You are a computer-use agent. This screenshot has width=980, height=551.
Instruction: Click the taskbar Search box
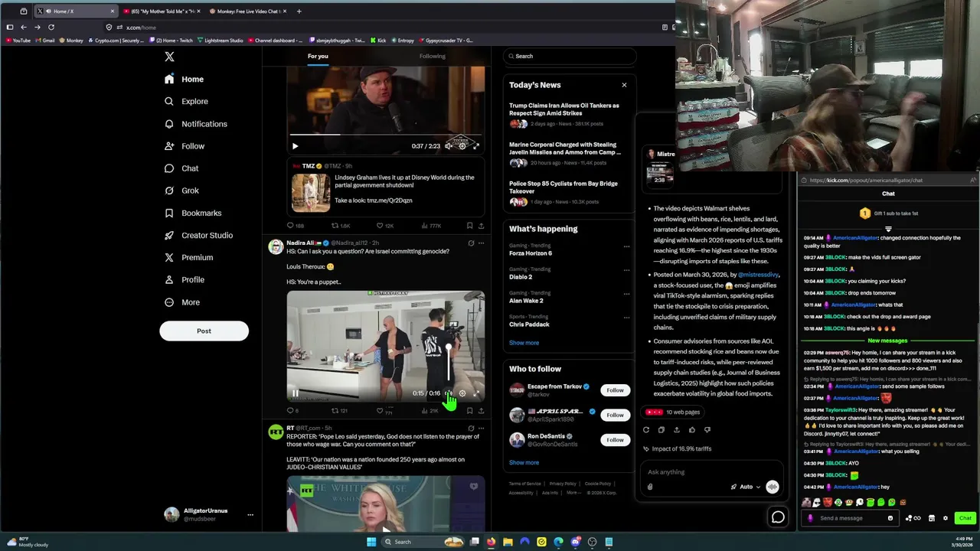coord(423,542)
